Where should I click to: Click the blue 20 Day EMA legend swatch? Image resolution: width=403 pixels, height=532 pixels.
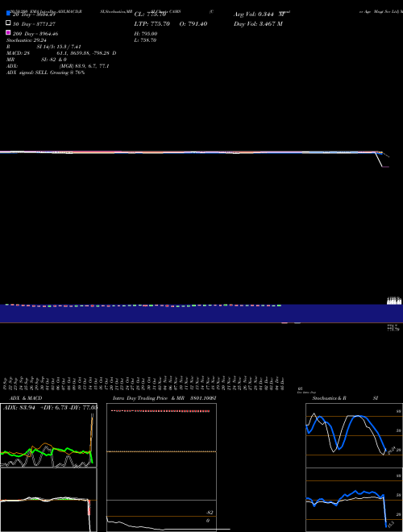(x=8, y=13)
